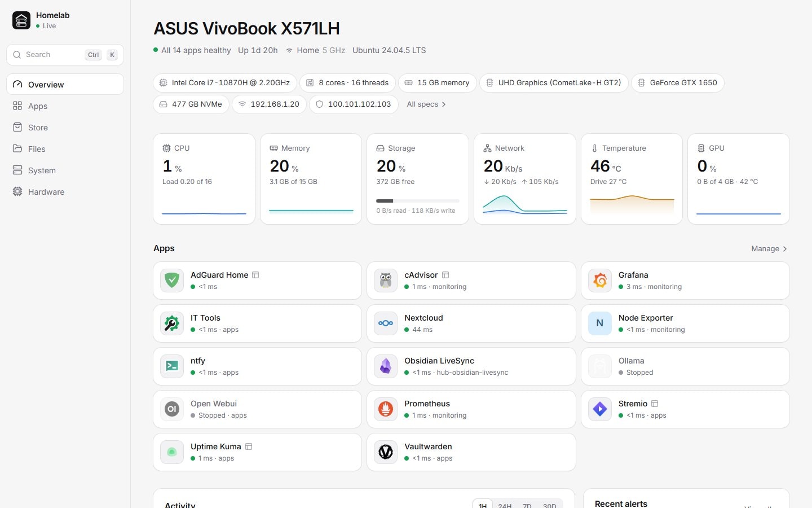812x508 pixels.
Task: Open Manage apps link
Action: (x=769, y=248)
